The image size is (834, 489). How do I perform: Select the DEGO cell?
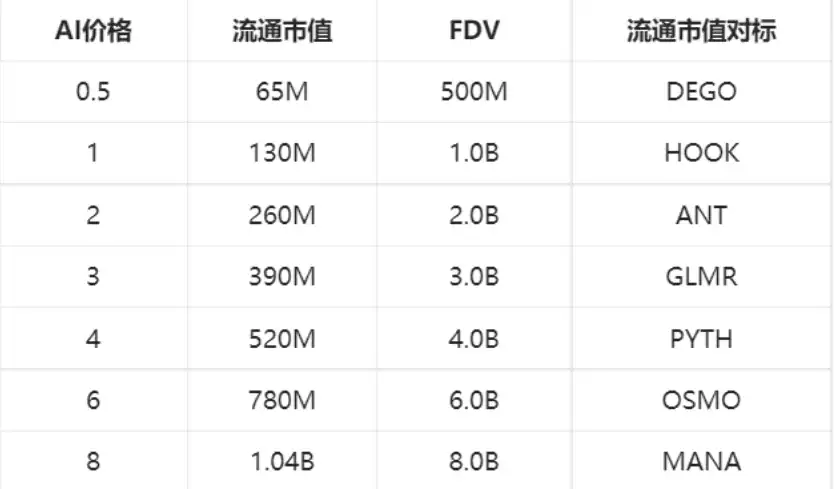tap(701, 92)
